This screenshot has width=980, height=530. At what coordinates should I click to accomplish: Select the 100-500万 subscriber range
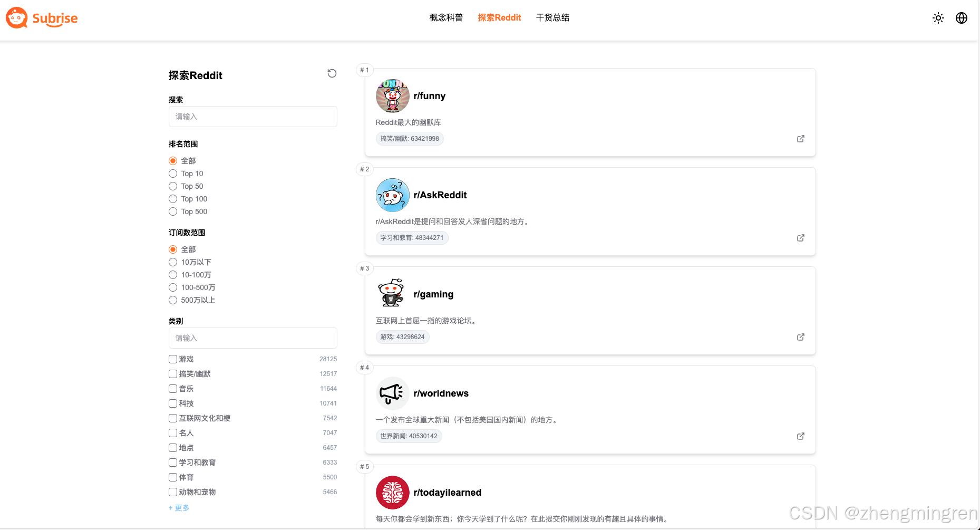173,287
